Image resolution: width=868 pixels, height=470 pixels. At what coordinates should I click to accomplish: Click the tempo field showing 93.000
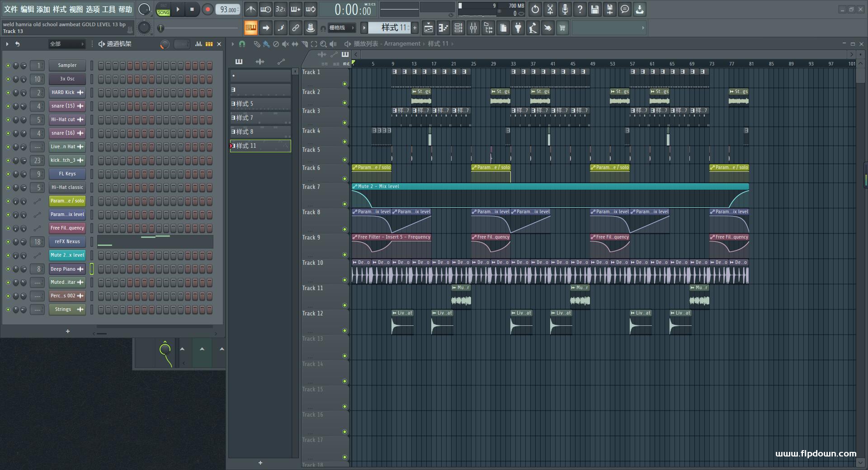coord(228,9)
